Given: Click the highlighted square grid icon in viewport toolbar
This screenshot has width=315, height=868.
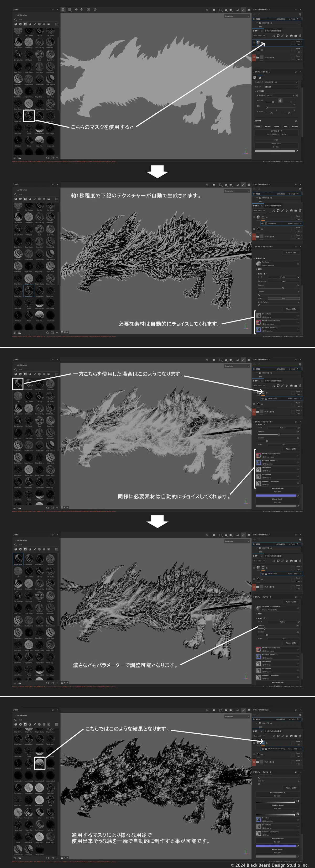Looking at the screenshot, I should (x=63, y=10).
